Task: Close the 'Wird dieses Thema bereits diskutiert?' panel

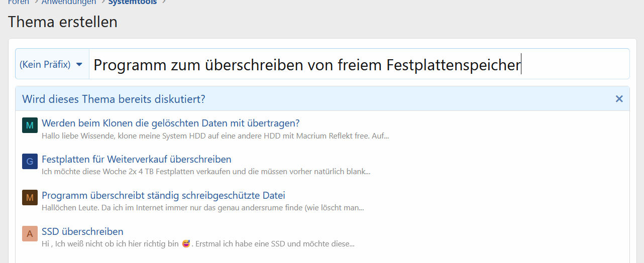Action: pos(619,99)
